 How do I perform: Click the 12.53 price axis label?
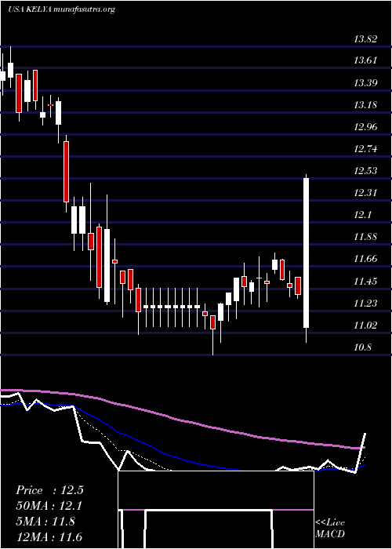coord(365,171)
